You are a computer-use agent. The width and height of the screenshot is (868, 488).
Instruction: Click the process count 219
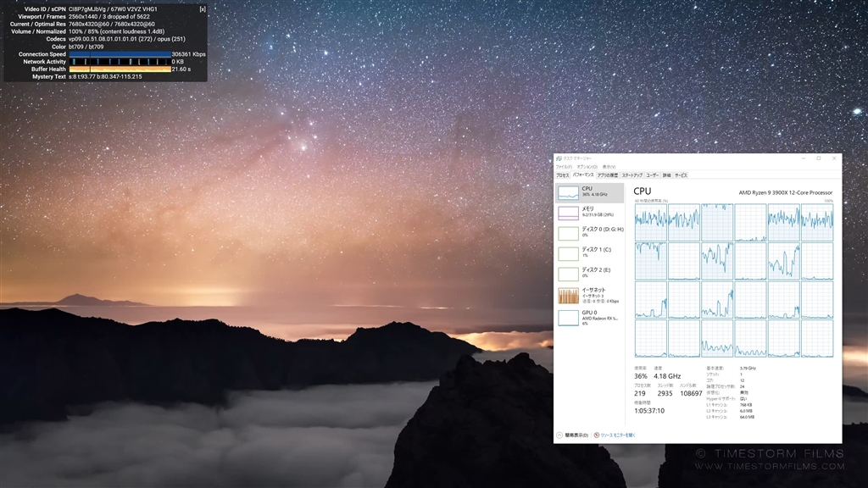pos(640,393)
